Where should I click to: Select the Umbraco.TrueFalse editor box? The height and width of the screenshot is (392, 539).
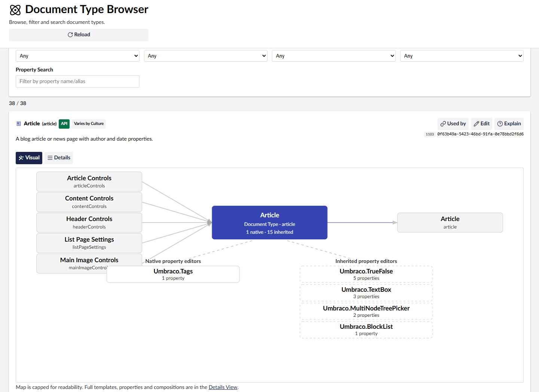tap(366, 274)
